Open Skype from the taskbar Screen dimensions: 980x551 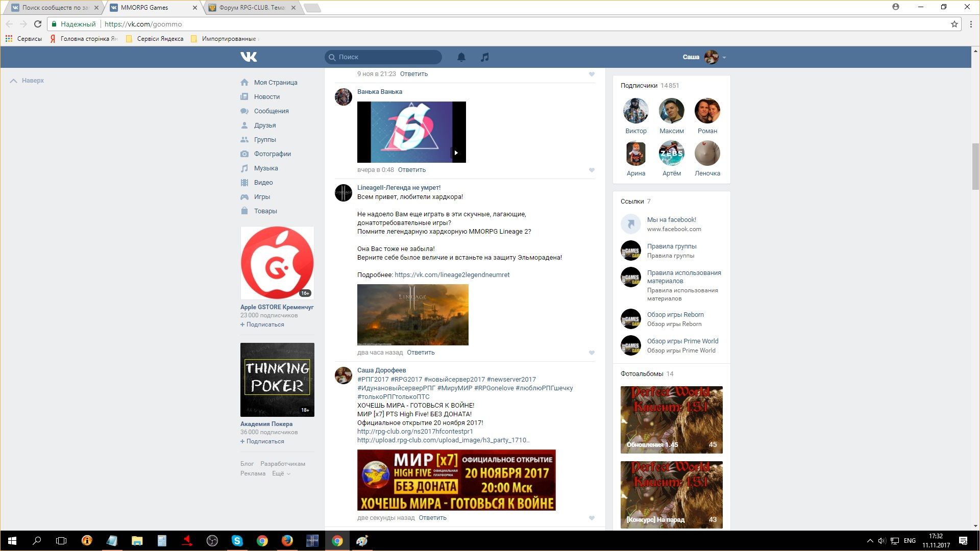point(237,541)
